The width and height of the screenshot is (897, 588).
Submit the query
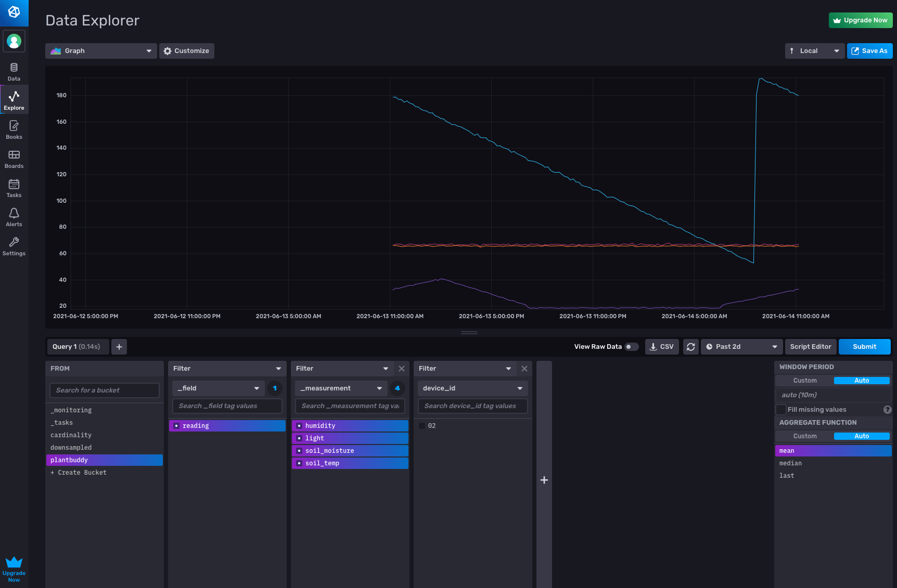coord(864,346)
